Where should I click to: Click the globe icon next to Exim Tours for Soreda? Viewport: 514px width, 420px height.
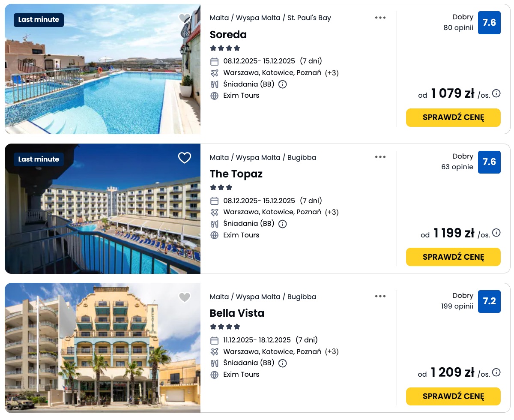click(x=215, y=96)
